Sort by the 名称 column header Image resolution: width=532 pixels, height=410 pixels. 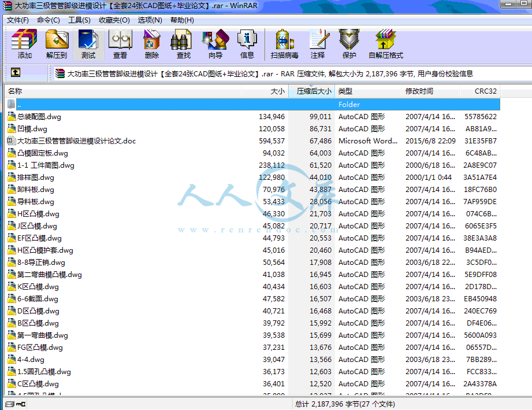(x=123, y=91)
